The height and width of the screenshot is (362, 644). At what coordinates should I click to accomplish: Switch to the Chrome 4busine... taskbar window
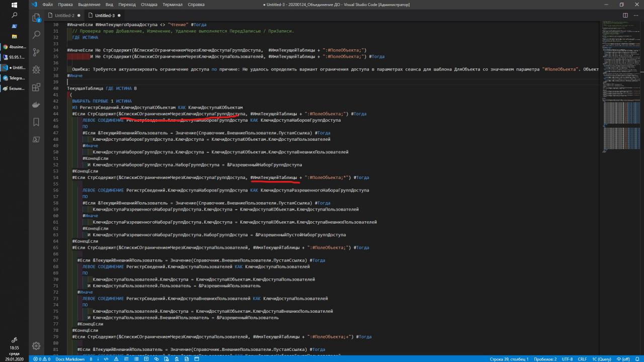pos(14,47)
